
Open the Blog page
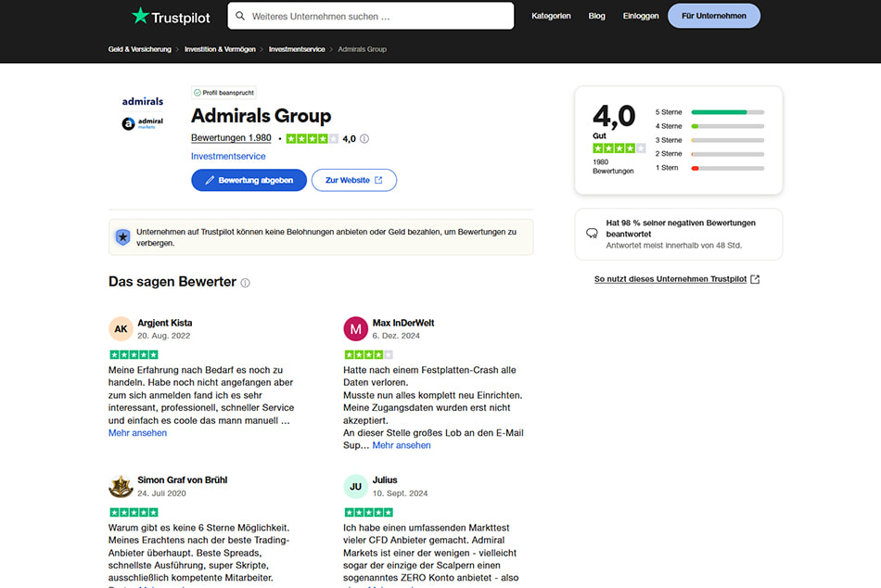596,16
